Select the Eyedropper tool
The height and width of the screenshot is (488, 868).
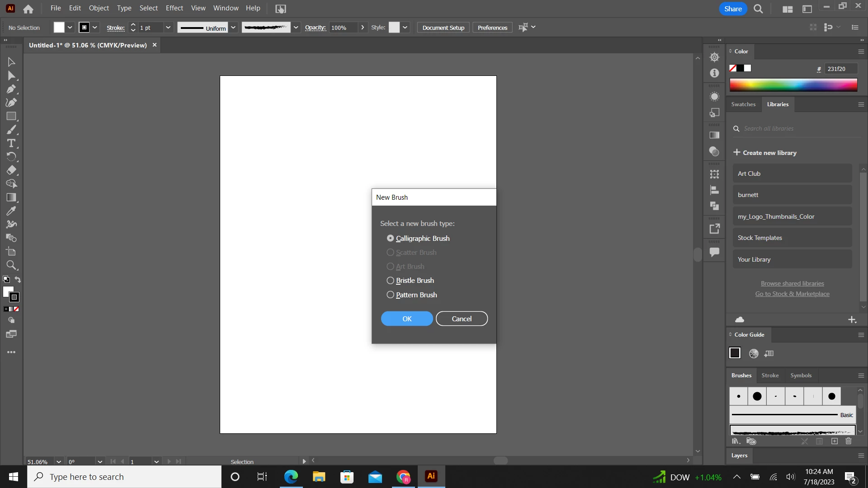(x=11, y=211)
